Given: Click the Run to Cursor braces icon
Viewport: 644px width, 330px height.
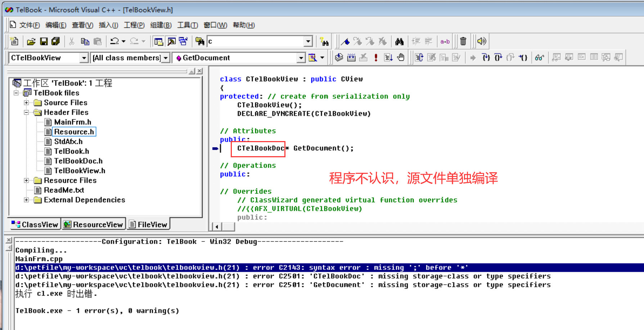Looking at the screenshot, I should click(x=523, y=58).
